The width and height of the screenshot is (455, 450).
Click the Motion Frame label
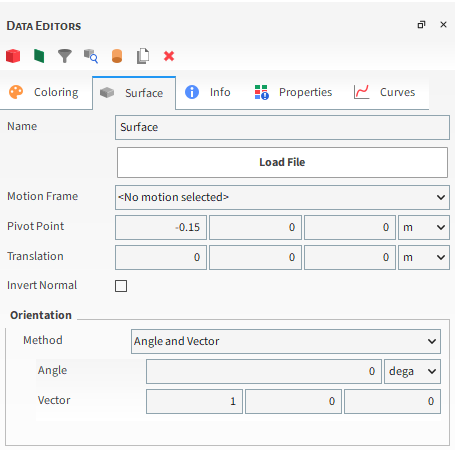click(x=42, y=196)
